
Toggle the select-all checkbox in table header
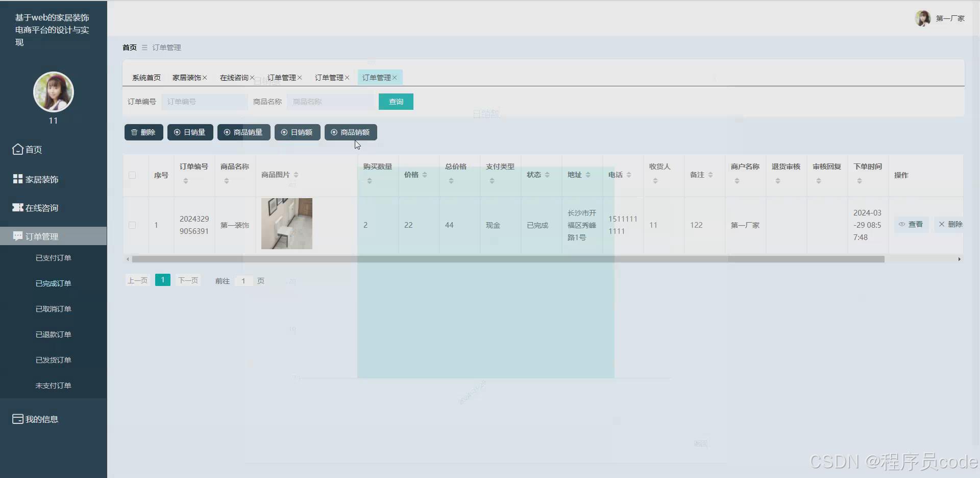132,175
